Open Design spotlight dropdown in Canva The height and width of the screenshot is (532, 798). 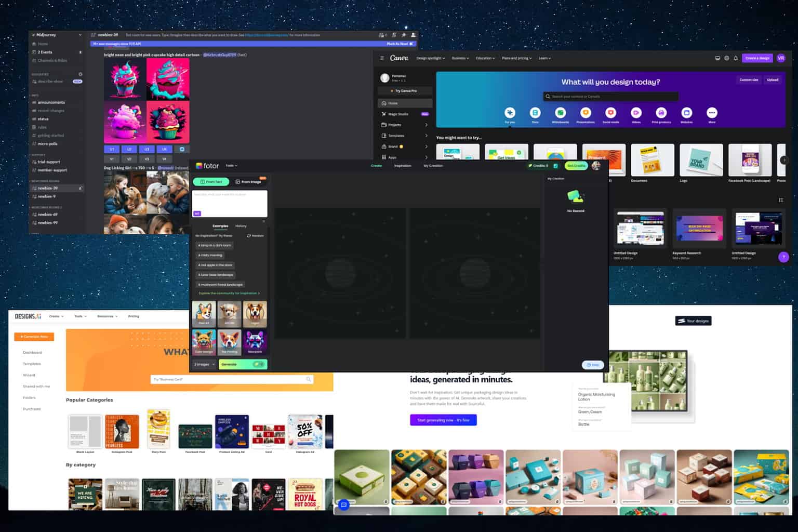(431, 58)
